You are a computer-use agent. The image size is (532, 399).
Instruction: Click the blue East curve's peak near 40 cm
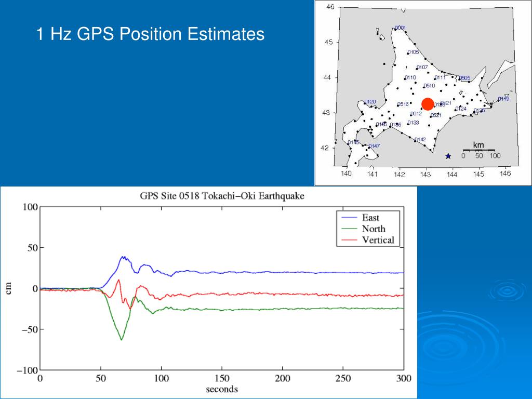(x=124, y=257)
